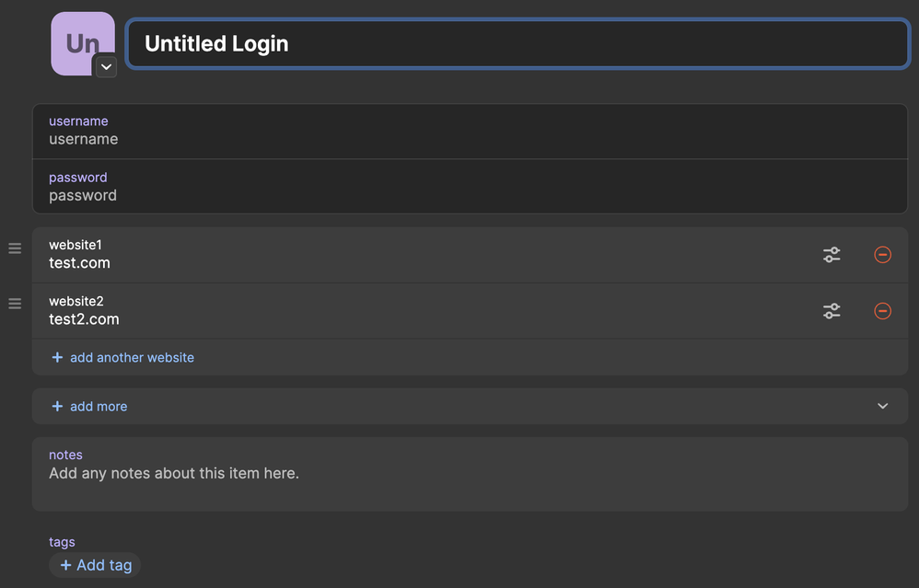Viewport: 919px width, 588px height.
Task: Click into the username field
Action: (x=470, y=132)
